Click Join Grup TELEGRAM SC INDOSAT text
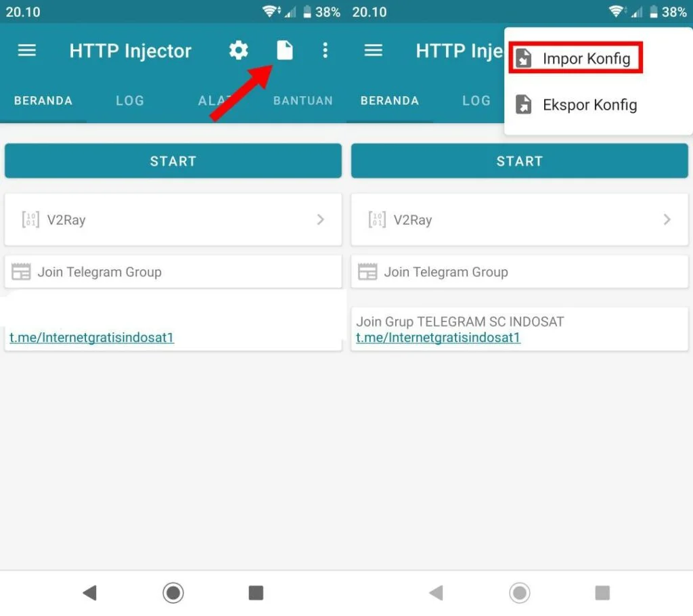 [x=460, y=322]
